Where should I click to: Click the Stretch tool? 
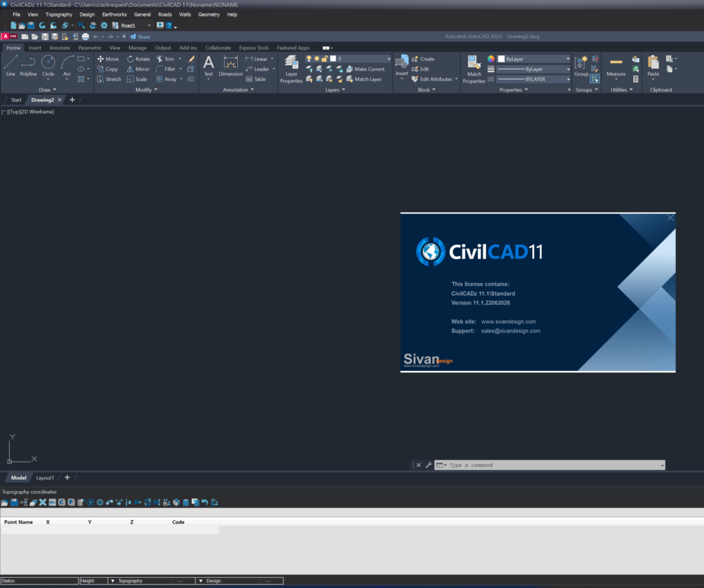point(109,79)
